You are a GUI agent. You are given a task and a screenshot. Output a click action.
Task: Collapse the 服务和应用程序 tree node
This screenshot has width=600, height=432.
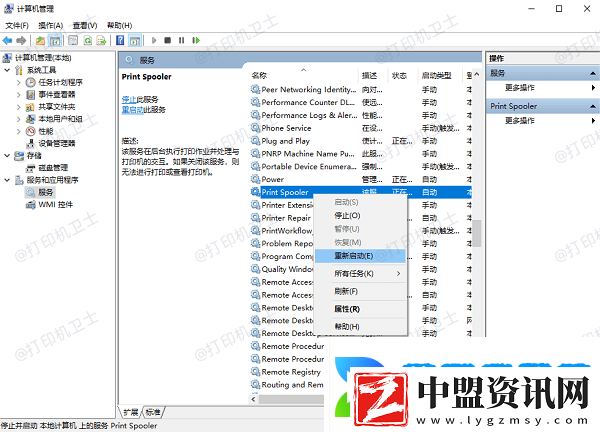coord(7,180)
